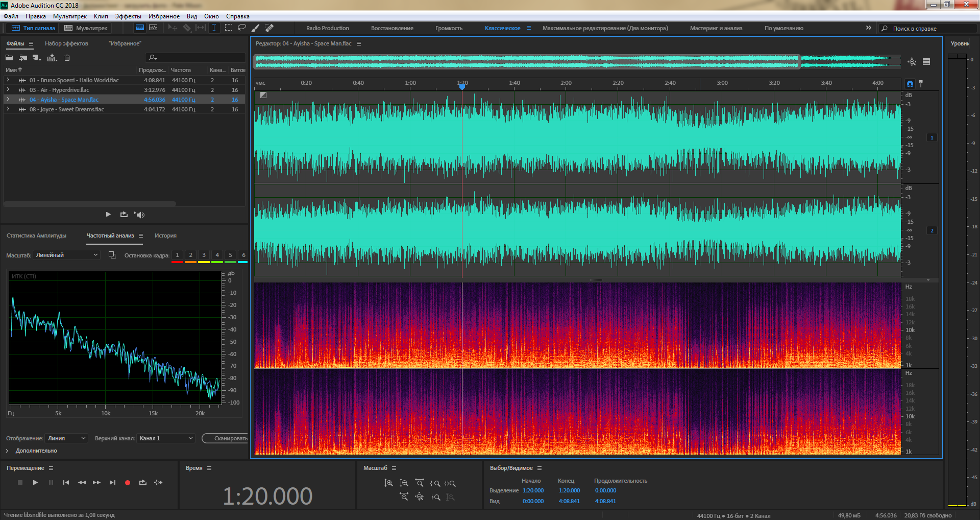Viewport: 980px width, 520px height.
Task: Open the Мультитрек menu
Action: click(70, 16)
